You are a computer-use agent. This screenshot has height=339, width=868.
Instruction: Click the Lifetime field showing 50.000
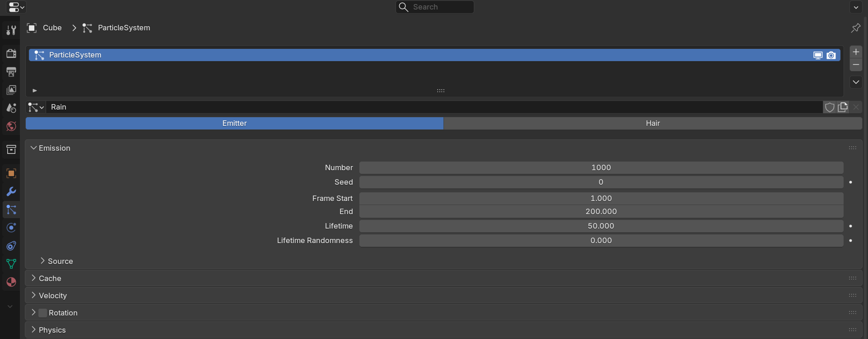click(601, 226)
